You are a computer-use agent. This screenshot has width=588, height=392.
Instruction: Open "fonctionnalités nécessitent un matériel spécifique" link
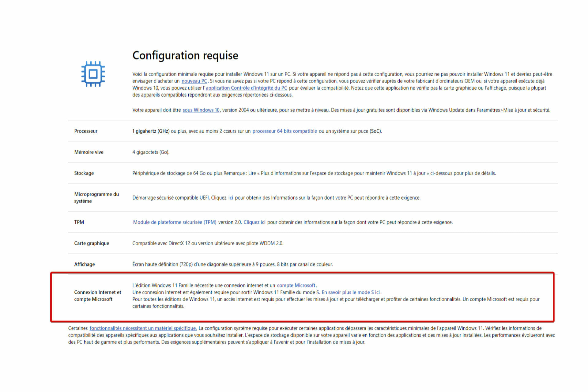[x=143, y=328]
